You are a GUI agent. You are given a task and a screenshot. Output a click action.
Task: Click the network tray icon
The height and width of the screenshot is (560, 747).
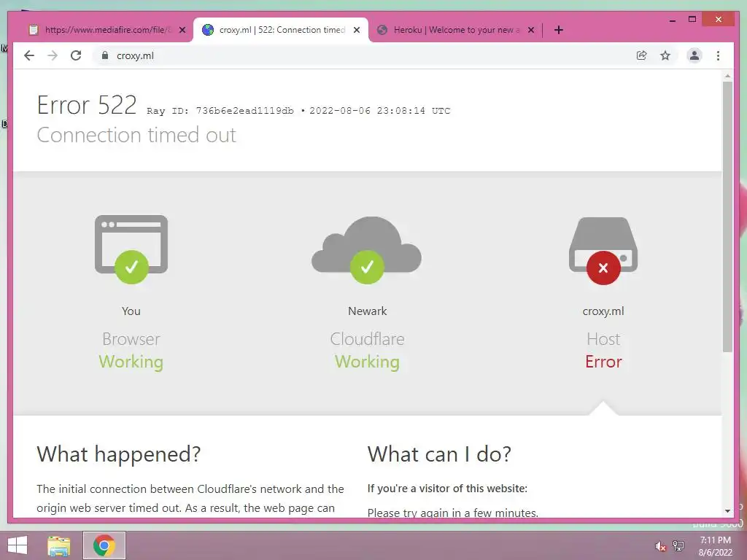click(x=678, y=545)
